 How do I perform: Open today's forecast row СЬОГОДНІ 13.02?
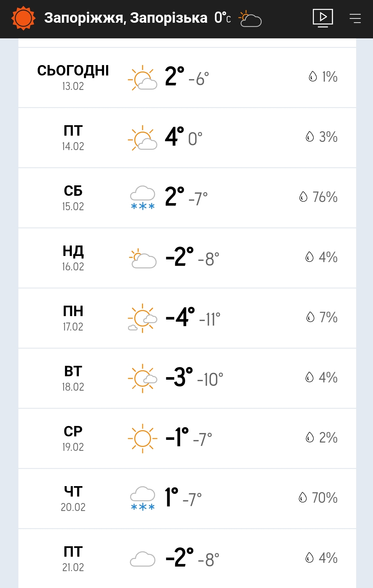pos(73,77)
